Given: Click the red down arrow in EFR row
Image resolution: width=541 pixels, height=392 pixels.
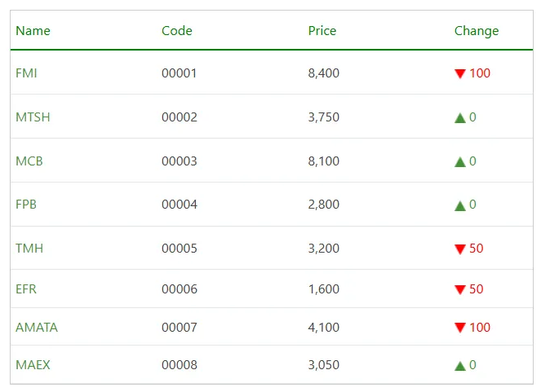Looking at the screenshot, I should point(460,290).
